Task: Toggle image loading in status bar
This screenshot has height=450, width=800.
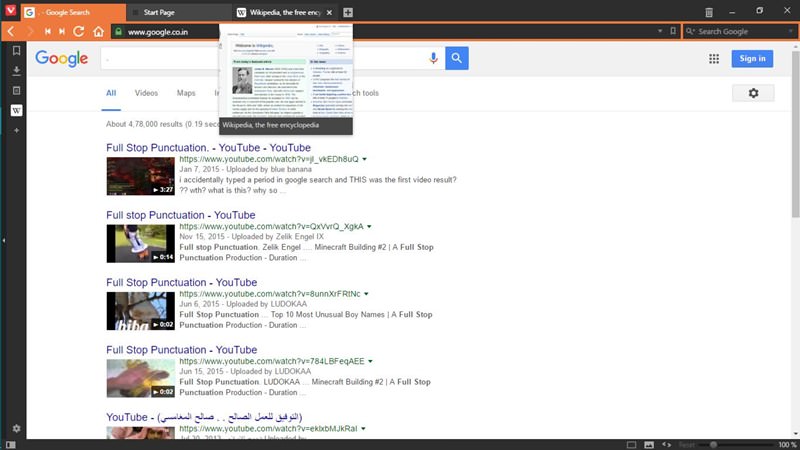Action: pyautogui.click(x=649, y=445)
